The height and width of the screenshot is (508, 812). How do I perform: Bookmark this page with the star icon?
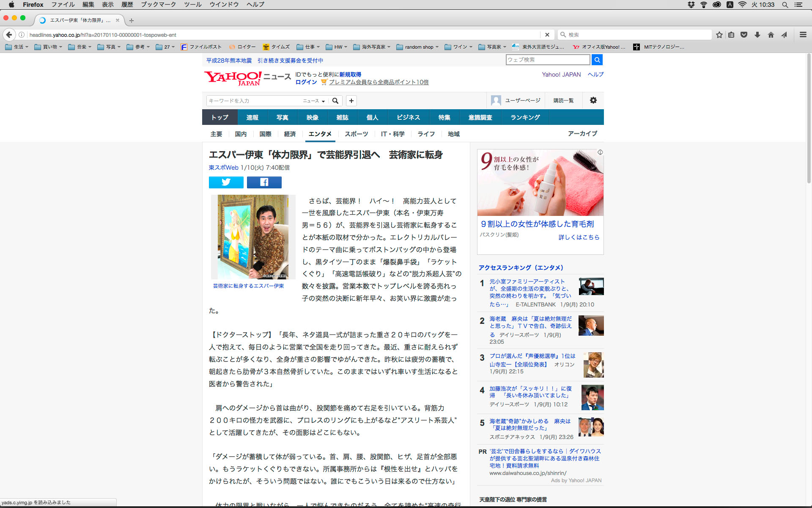tap(719, 35)
